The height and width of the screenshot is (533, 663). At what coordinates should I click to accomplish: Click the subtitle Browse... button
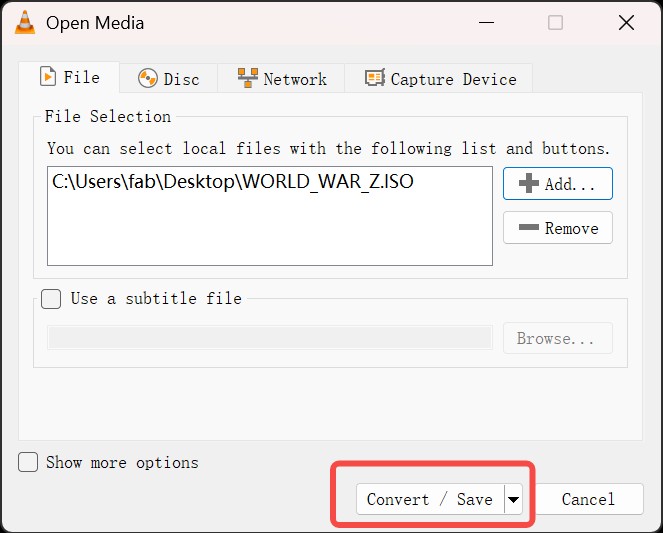[x=558, y=338]
